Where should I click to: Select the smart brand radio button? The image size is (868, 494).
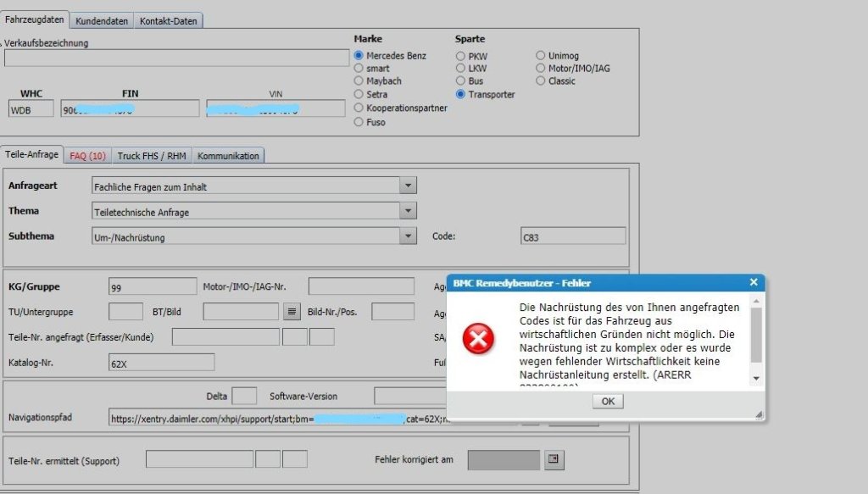click(359, 69)
